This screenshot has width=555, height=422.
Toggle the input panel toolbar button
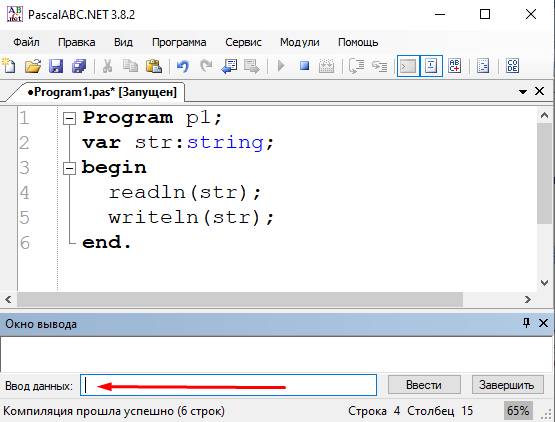[x=431, y=66]
